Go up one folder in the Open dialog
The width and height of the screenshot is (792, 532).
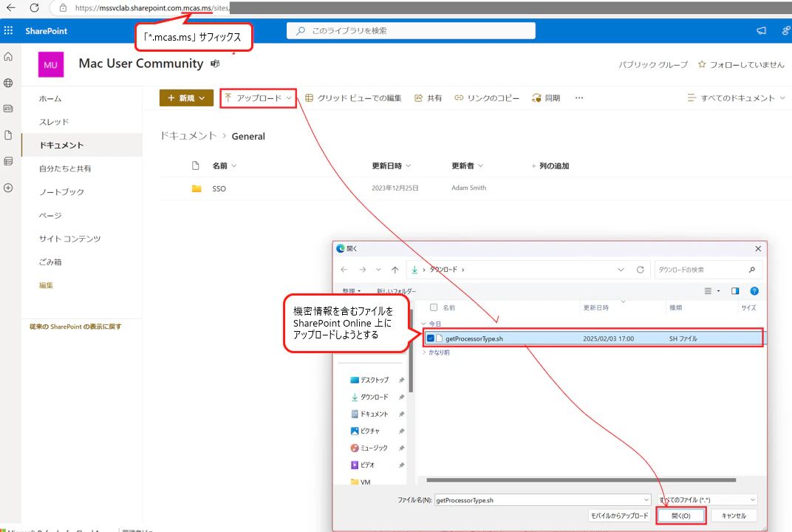tap(395, 270)
